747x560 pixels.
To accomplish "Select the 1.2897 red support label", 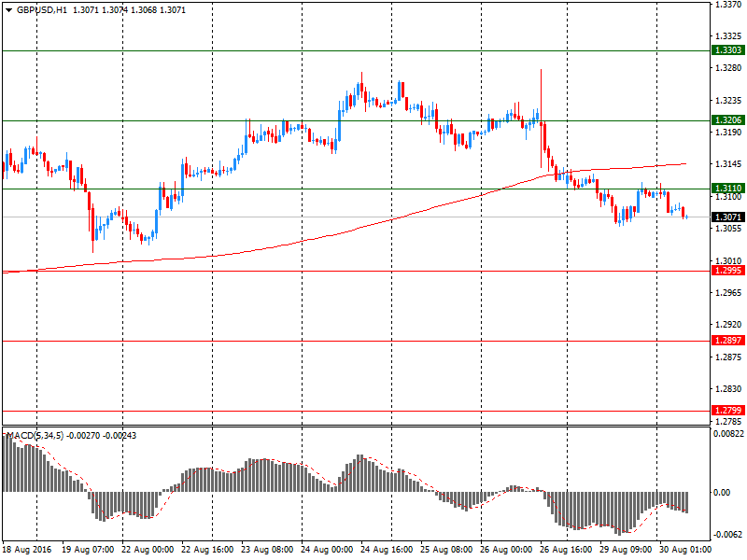I will pos(728,341).
